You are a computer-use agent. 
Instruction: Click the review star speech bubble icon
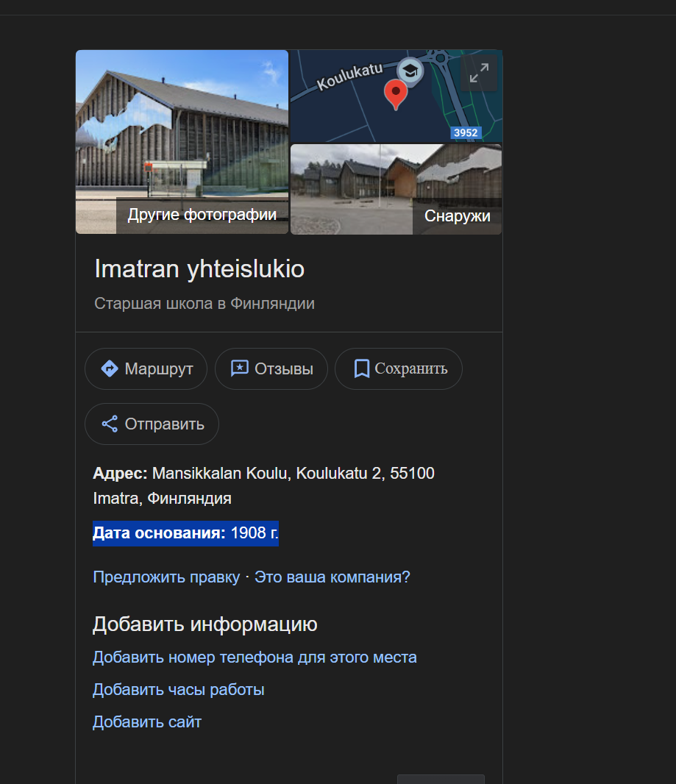(x=240, y=368)
